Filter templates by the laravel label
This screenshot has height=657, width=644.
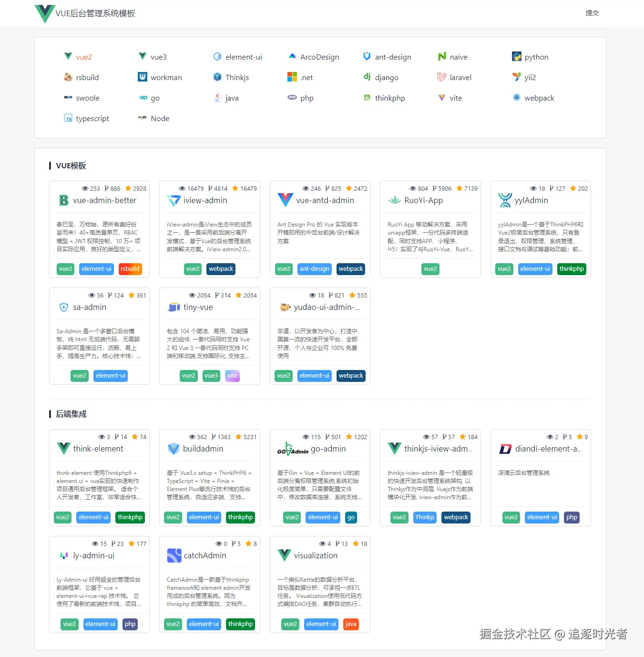pyautogui.click(x=460, y=77)
